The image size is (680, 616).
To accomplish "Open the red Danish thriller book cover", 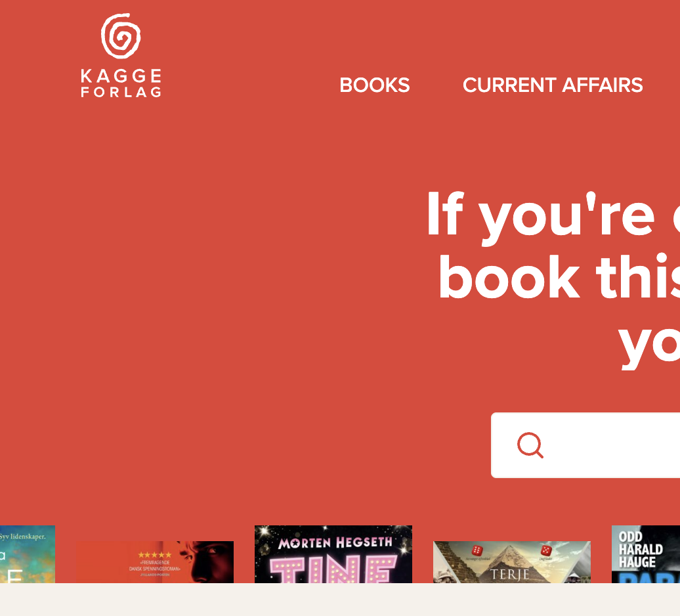I will click(155, 561).
